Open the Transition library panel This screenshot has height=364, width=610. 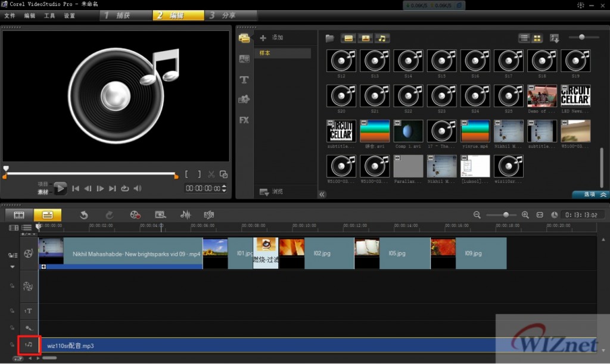(x=244, y=58)
